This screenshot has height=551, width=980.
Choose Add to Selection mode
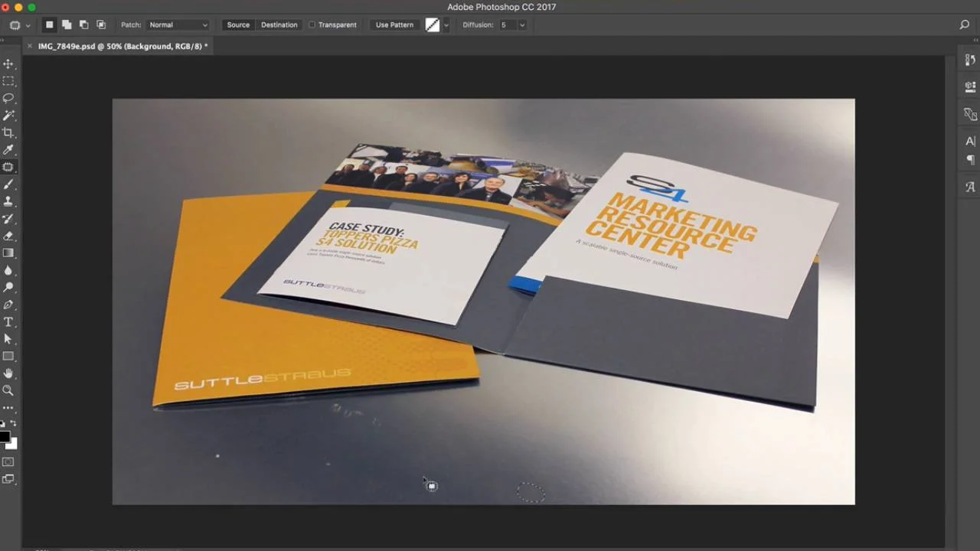[x=67, y=25]
